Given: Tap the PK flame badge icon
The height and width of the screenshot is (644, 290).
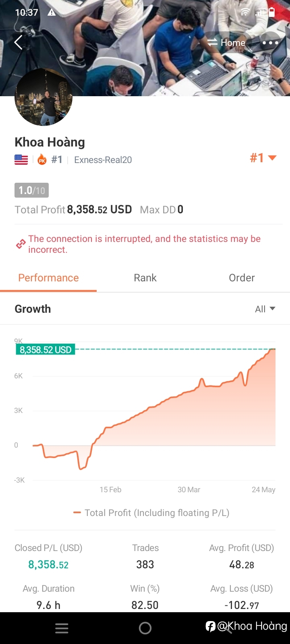Looking at the screenshot, I should [42, 160].
